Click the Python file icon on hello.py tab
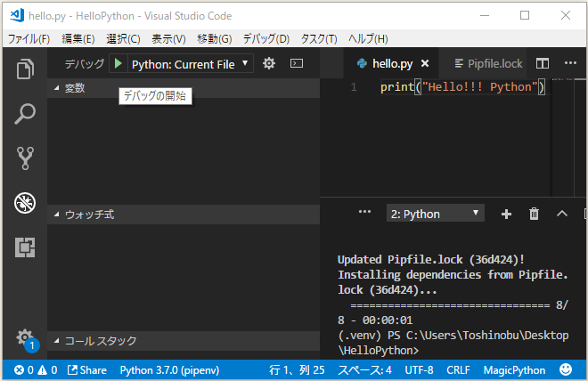Screen dimensions: 588x381 (x=362, y=63)
